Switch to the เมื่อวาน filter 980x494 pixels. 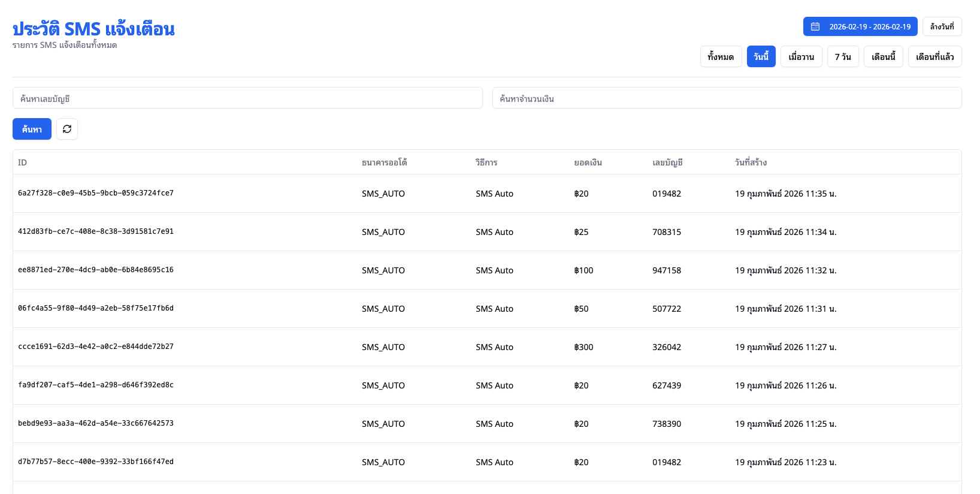[x=801, y=56]
